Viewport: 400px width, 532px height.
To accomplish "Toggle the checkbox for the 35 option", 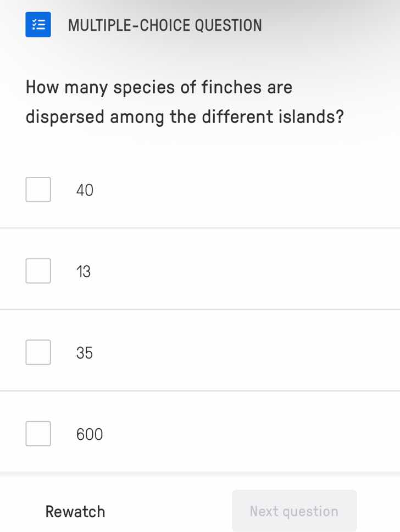I will point(38,352).
